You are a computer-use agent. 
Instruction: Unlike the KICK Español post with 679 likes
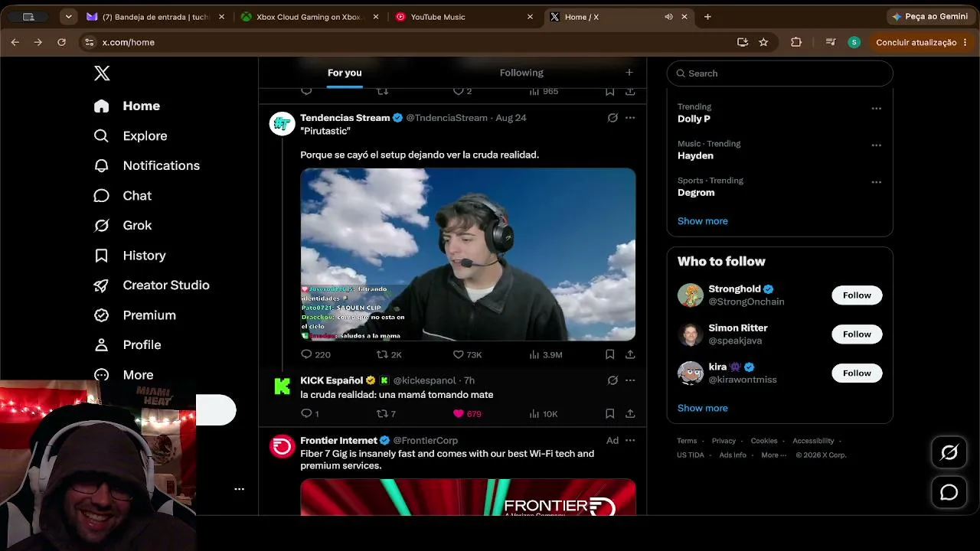(x=467, y=414)
